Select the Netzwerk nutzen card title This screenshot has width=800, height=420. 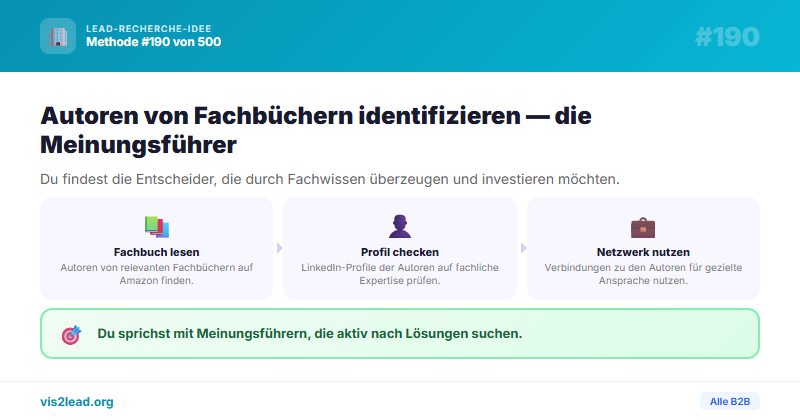click(643, 252)
